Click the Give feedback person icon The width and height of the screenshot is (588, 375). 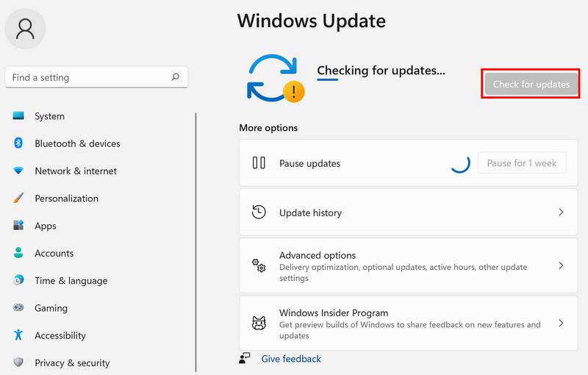pos(245,358)
